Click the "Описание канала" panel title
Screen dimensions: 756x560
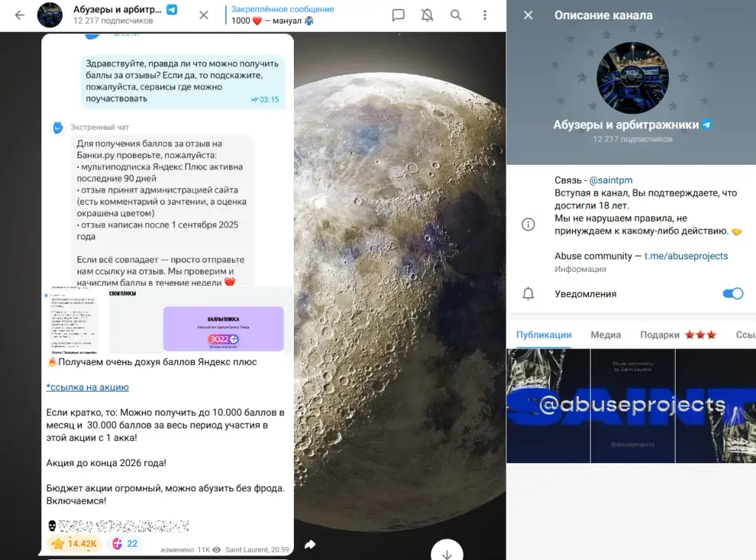(x=603, y=16)
